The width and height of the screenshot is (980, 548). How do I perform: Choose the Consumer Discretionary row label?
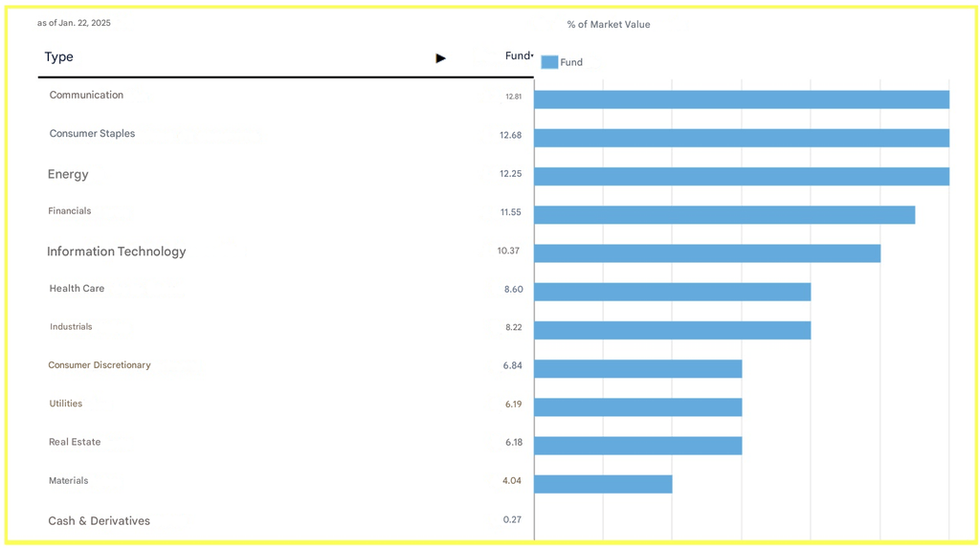coord(100,365)
